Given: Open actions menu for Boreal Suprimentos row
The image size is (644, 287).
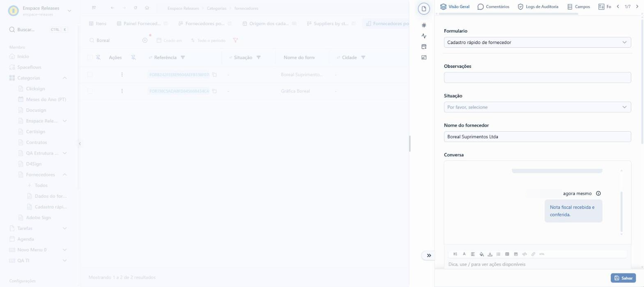Looking at the screenshot, I should point(122,75).
